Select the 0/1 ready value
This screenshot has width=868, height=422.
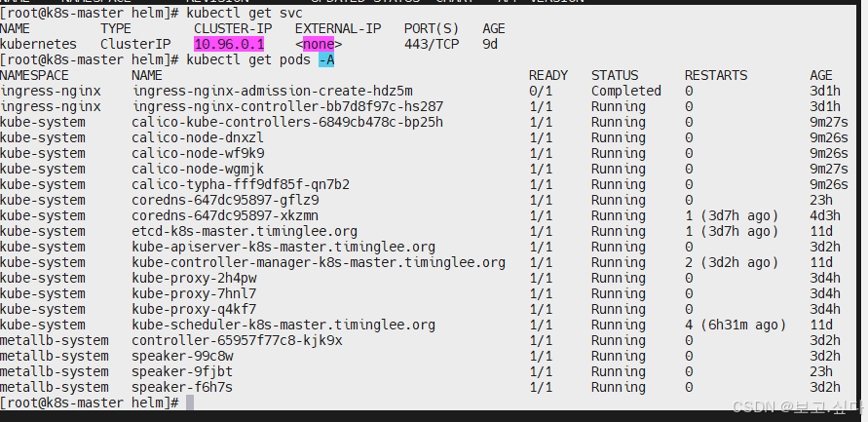tap(541, 91)
